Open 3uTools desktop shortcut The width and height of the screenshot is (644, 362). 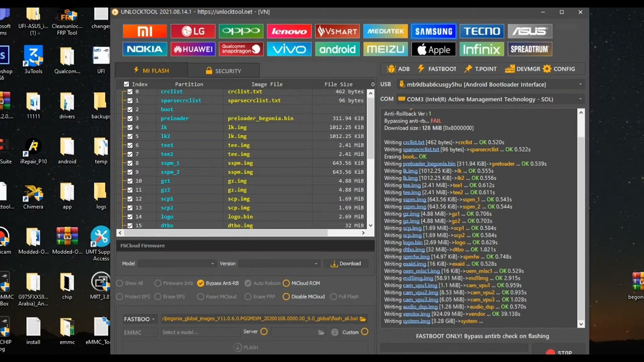coord(33,60)
